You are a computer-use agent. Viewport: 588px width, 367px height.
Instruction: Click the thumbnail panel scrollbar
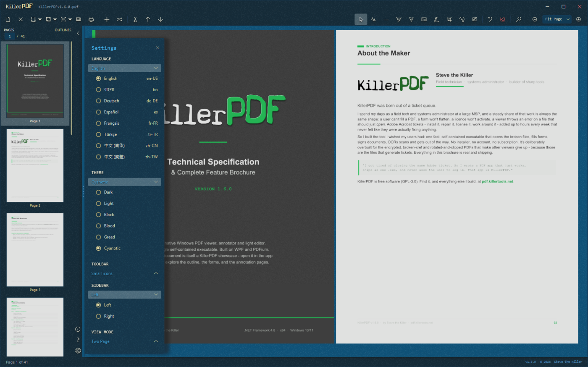pyautogui.click(x=71, y=88)
